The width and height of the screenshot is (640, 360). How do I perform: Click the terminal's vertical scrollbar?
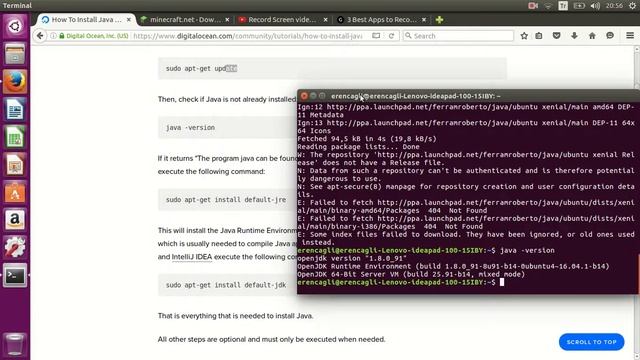[638, 273]
